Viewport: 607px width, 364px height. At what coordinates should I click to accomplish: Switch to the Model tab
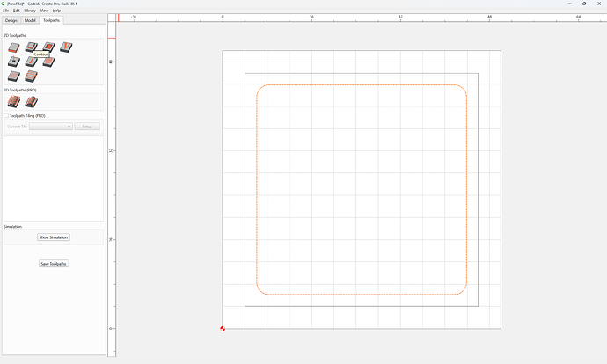click(30, 20)
